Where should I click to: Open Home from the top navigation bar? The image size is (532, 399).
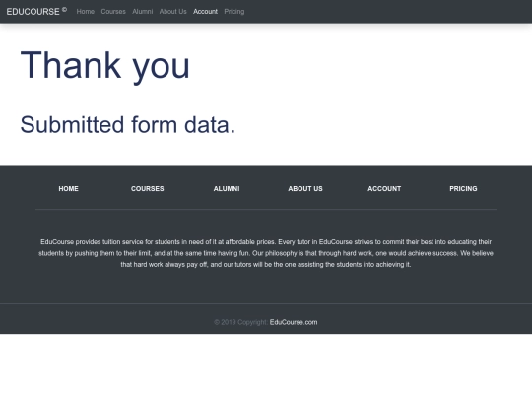85,12
